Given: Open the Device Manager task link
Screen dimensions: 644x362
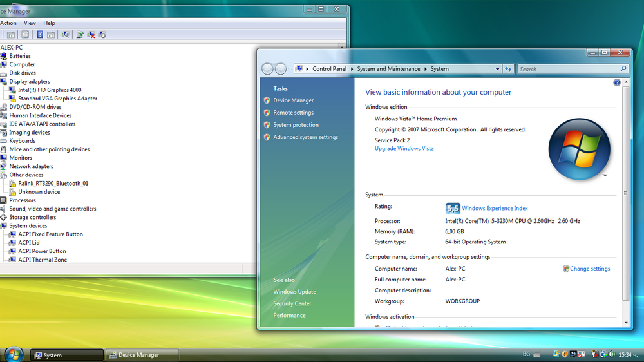Looking at the screenshot, I should (x=293, y=100).
